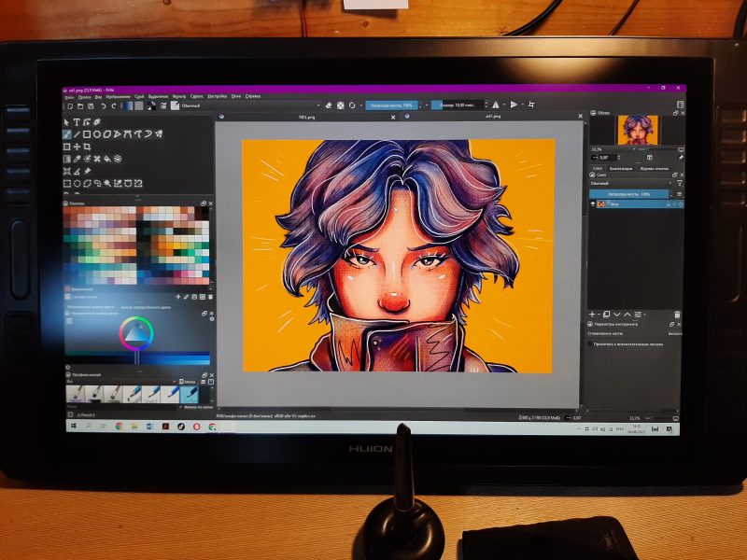Screen dimensions: 747x560
Task: Move the layer up with the arrow button
Action: [627, 315]
